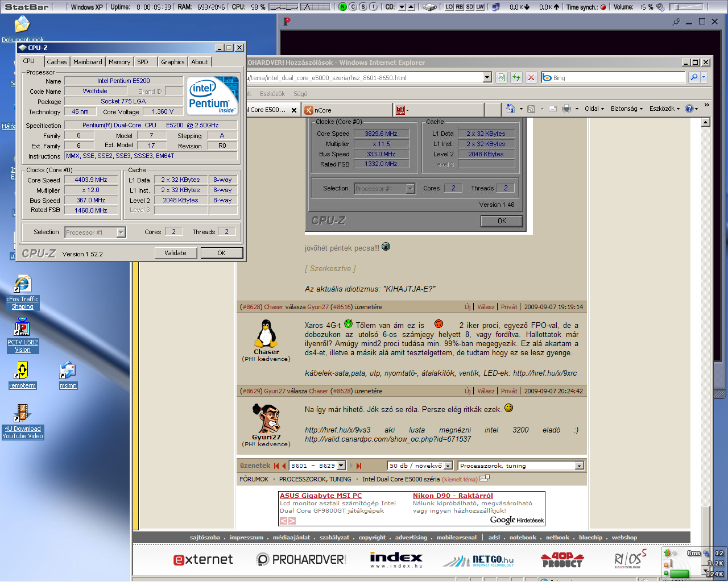Click the IE RSS feeds icon

coord(531,109)
